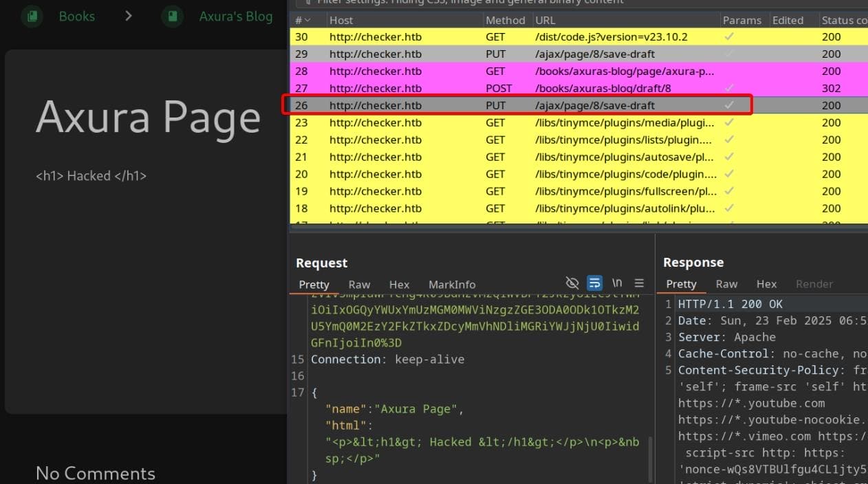
Task: Select history row 30 for /dist/code.js
Action: coord(579,36)
